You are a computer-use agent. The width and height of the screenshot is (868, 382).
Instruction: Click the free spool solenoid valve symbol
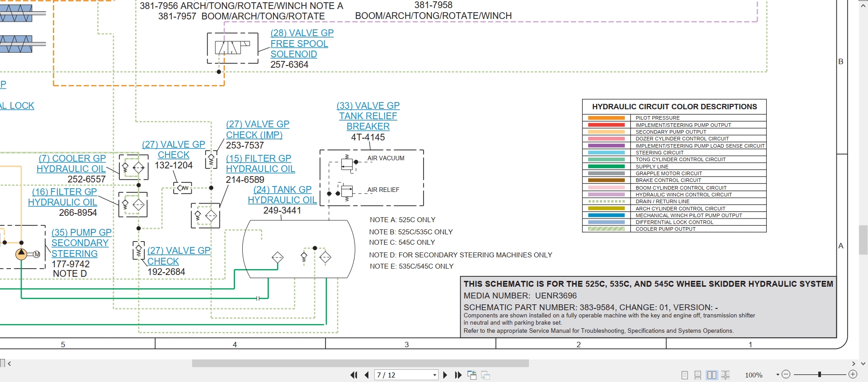point(232,47)
